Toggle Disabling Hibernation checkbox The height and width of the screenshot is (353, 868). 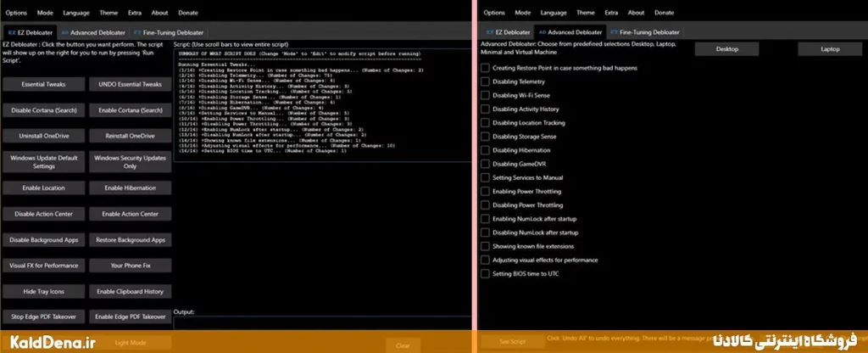(486, 150)
